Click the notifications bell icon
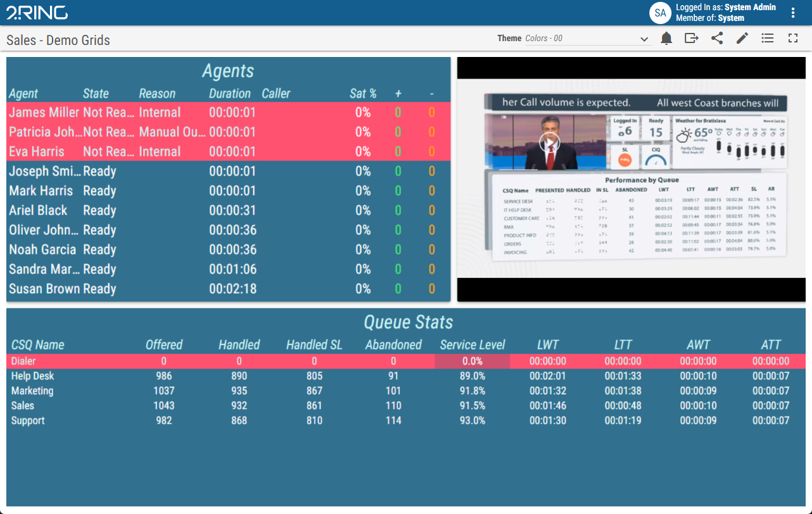812x514 pixels. click(x=666, y=39)
